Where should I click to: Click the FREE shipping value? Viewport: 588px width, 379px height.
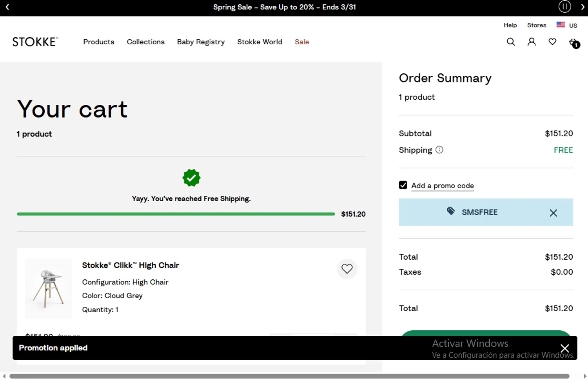563,150
